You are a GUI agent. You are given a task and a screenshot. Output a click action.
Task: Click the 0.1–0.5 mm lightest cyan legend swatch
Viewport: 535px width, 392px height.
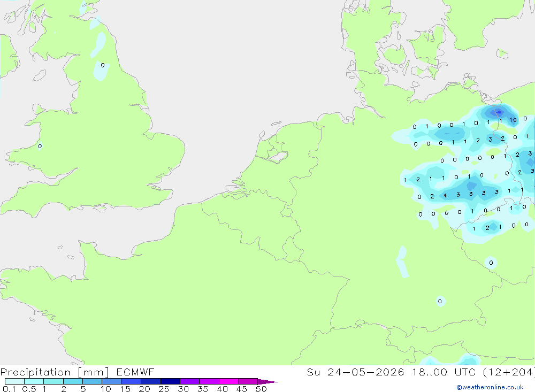coord(14,381)
